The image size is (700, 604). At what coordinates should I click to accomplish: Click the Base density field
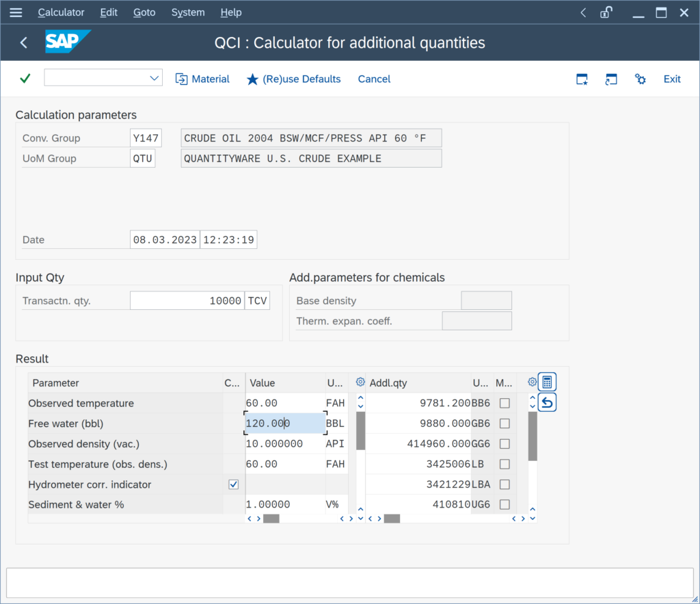tap(486, 301)
